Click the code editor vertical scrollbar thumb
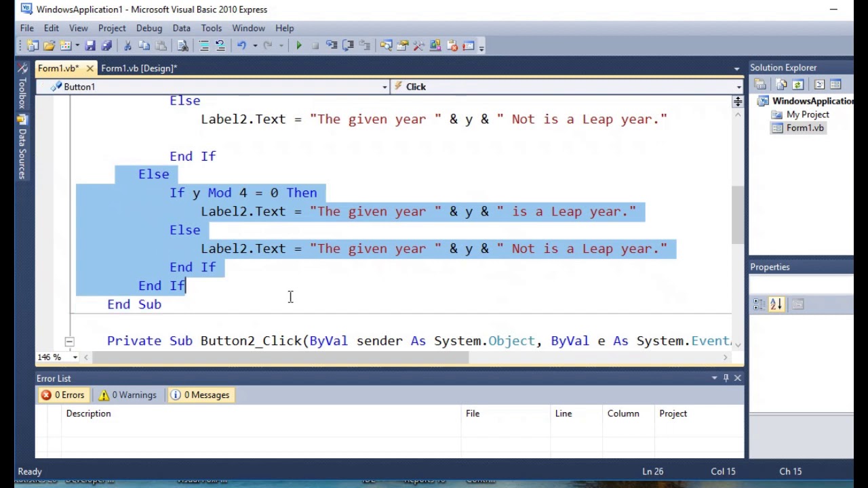The width and height of the screenshot is (868, 488). pyautogui.click(x=737, y=215)
